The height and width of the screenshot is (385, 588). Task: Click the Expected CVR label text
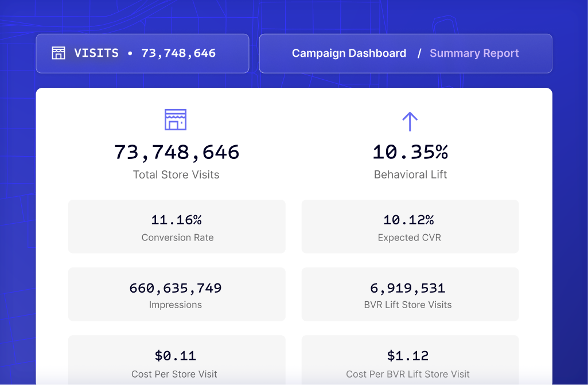(x=409, y=238)
